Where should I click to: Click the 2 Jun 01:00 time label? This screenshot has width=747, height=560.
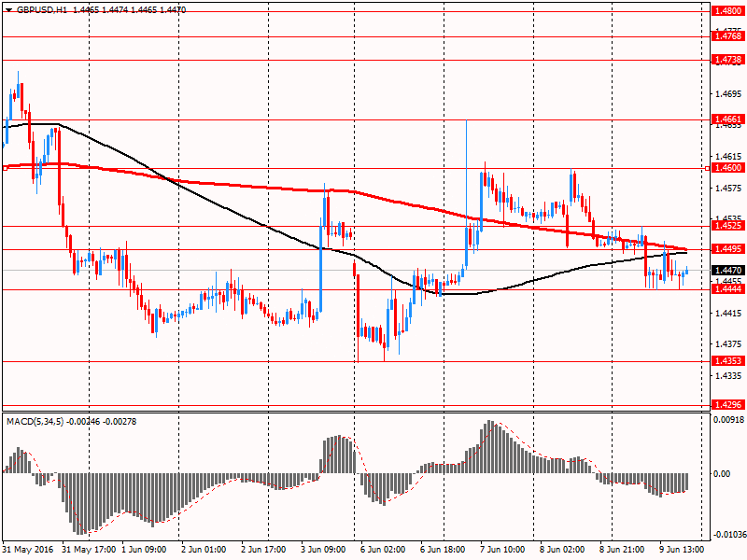(204, 550)
